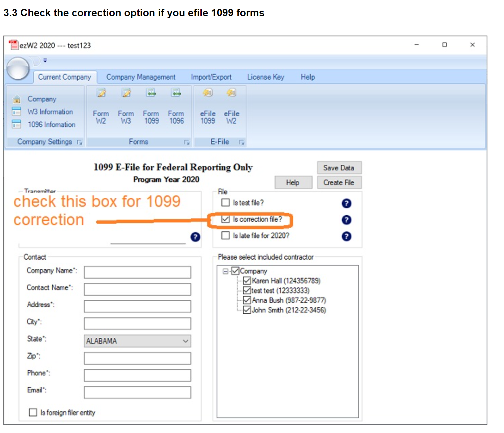Click the round application orb button

click(18, 68)
